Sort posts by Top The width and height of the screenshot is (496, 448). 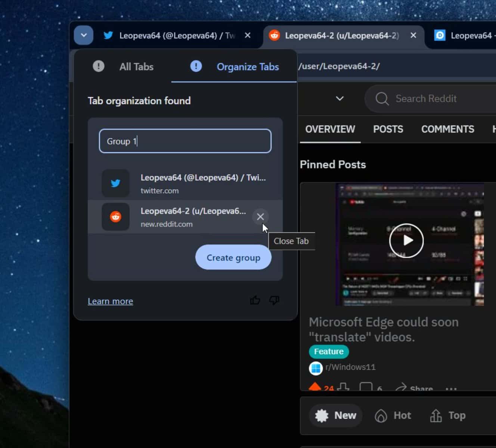(447, 416)
